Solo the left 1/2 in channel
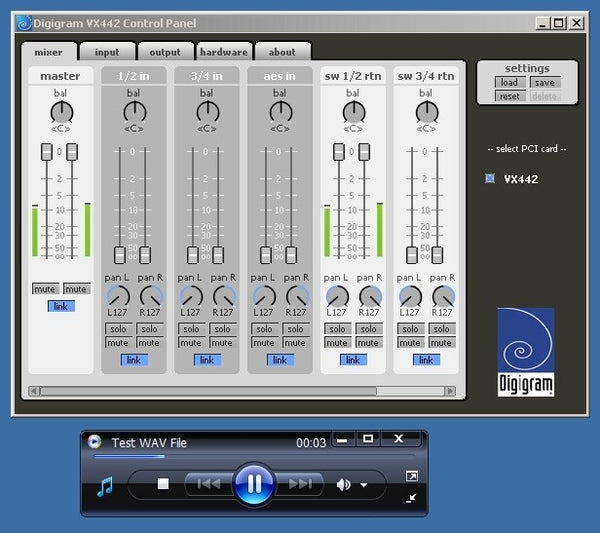 click(118, 329)
